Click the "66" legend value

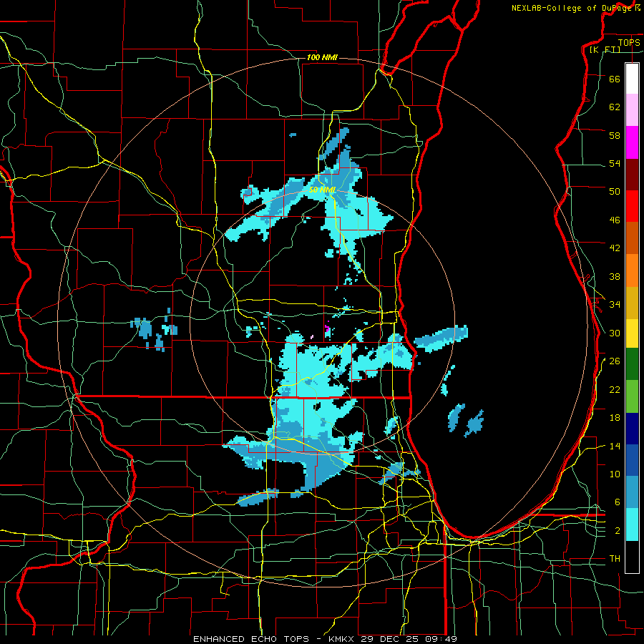coord(615,79)
